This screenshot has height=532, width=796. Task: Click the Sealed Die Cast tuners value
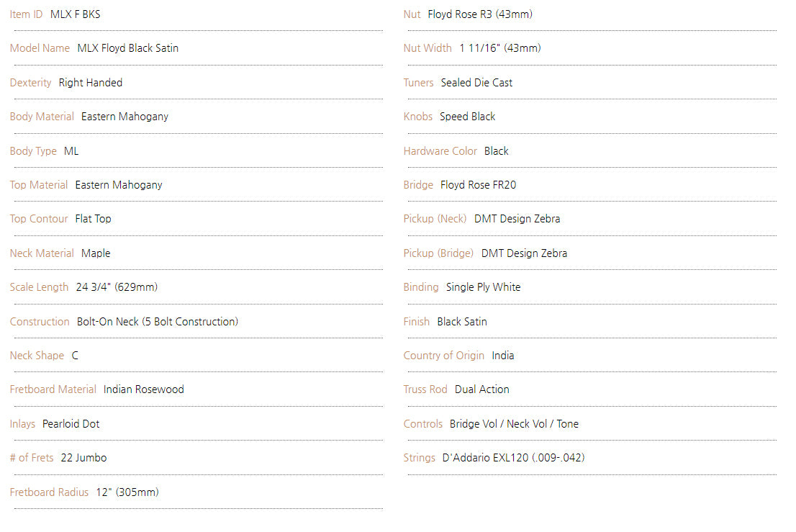(476, 83)
